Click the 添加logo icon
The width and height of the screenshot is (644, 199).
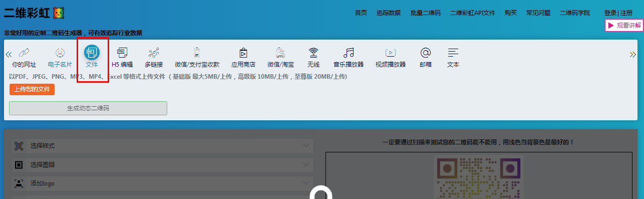(19, 183)
